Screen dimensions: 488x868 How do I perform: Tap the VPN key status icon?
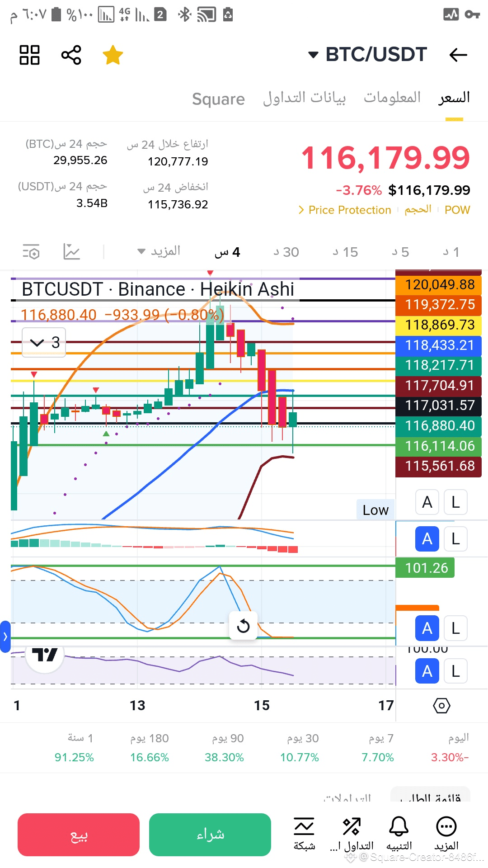[x=472, y=14]
